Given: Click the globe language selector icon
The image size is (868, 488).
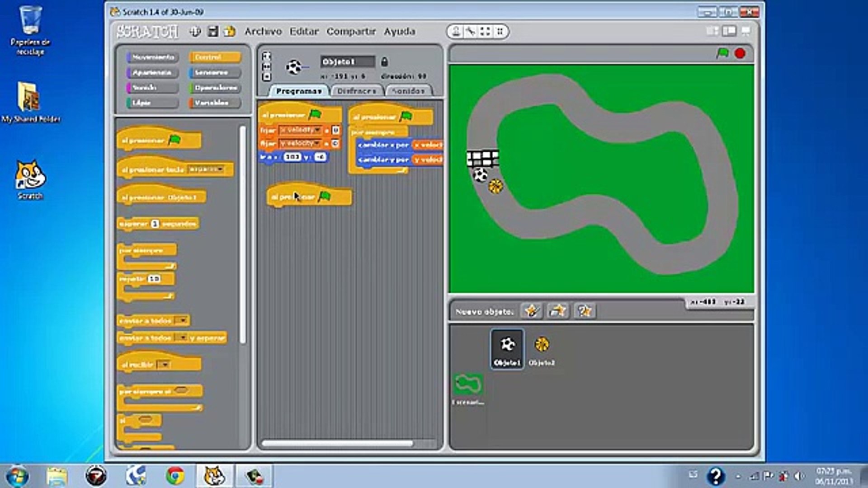Looking at the screenshot, I should 195,31.
